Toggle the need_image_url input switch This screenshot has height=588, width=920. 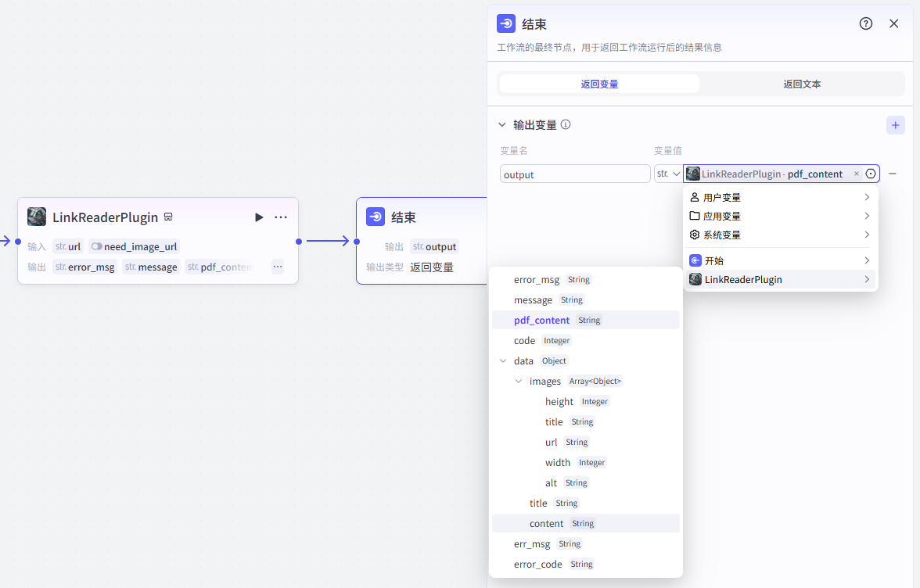[95, 246]
